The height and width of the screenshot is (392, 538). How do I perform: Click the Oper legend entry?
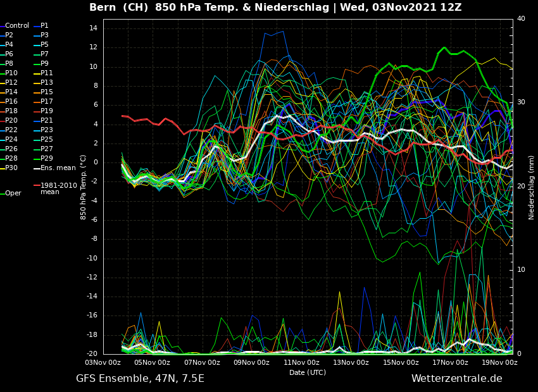(13, 193)
